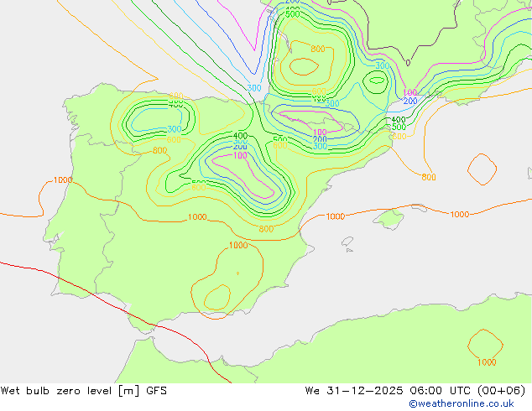Screen dimensions: 532x411
Task: Click the orange '800' label in southwest France
Action: click(318, 49)
